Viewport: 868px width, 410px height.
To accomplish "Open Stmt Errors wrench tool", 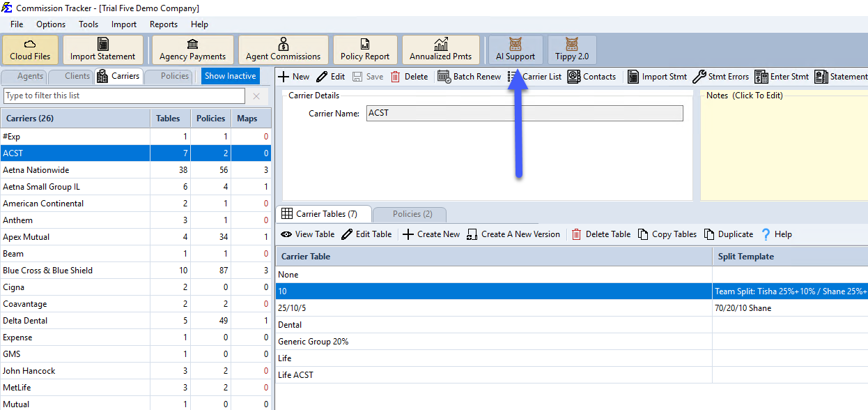I will (721, 77).
